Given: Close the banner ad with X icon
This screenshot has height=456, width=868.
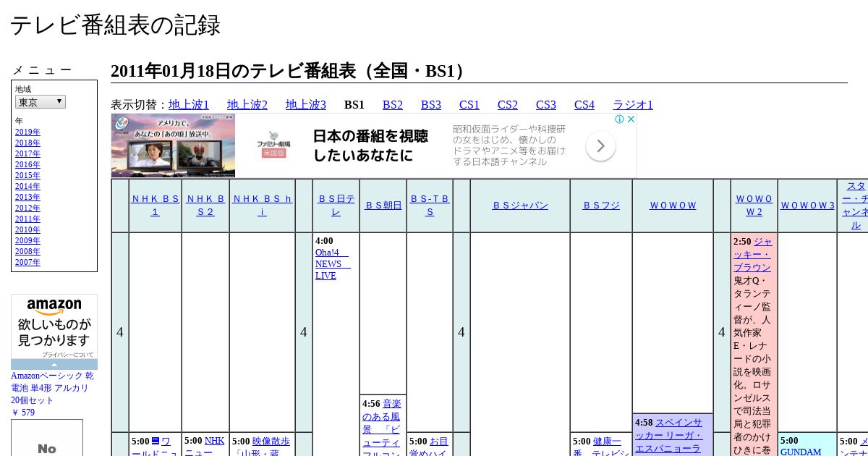Looking at the screenshot, I should 631,119.
